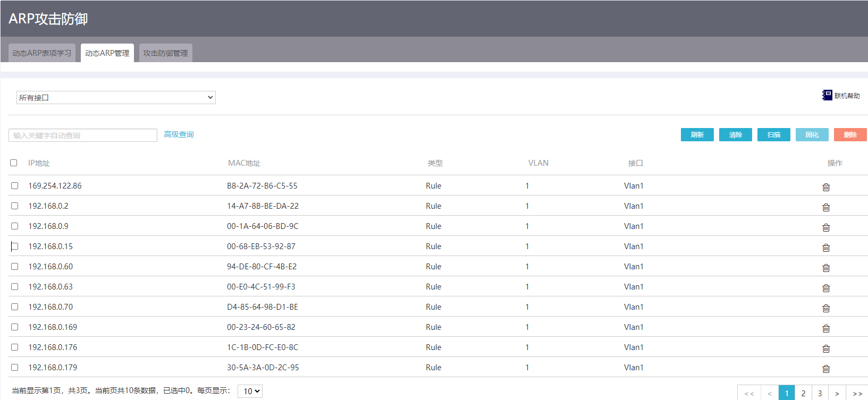
Task: Delete 192.168.0.60 using its trash icon
Action: tap(826, 268)
